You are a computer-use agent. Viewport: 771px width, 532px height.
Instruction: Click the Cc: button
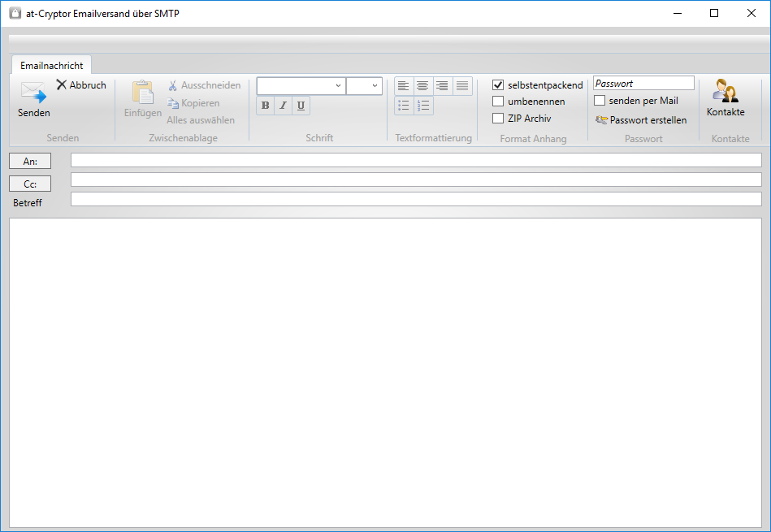[30, 184]
